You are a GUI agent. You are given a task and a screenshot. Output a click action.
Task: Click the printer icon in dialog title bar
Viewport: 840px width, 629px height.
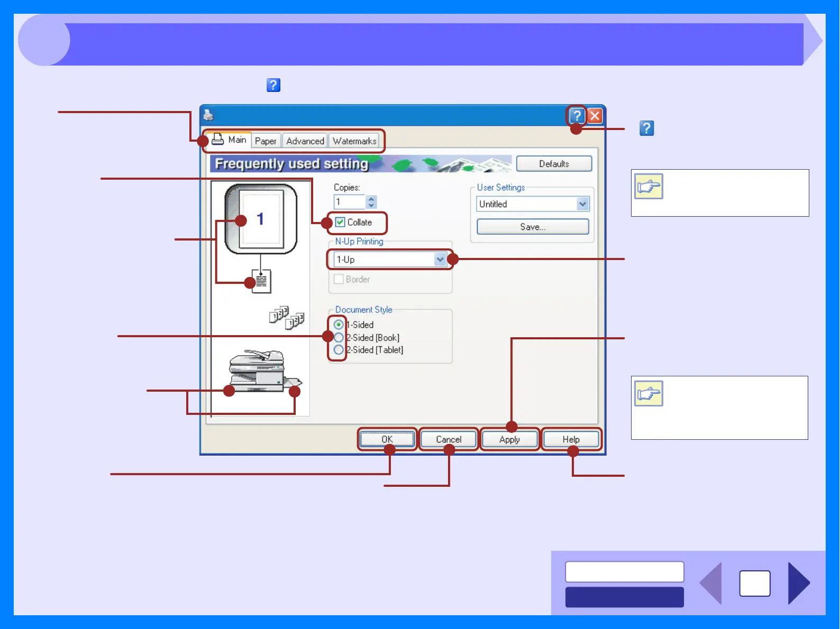point(208,115)
